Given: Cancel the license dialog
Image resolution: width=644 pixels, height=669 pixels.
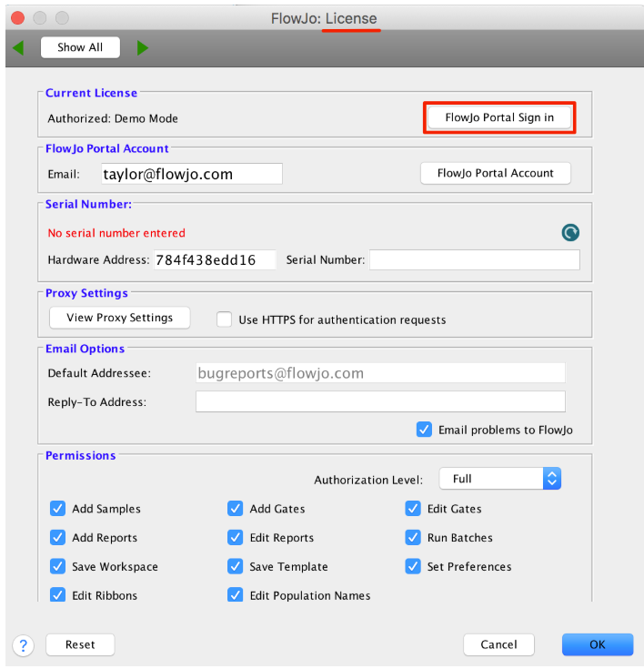Looking at the screenshot, I should [x=499, y=644].
